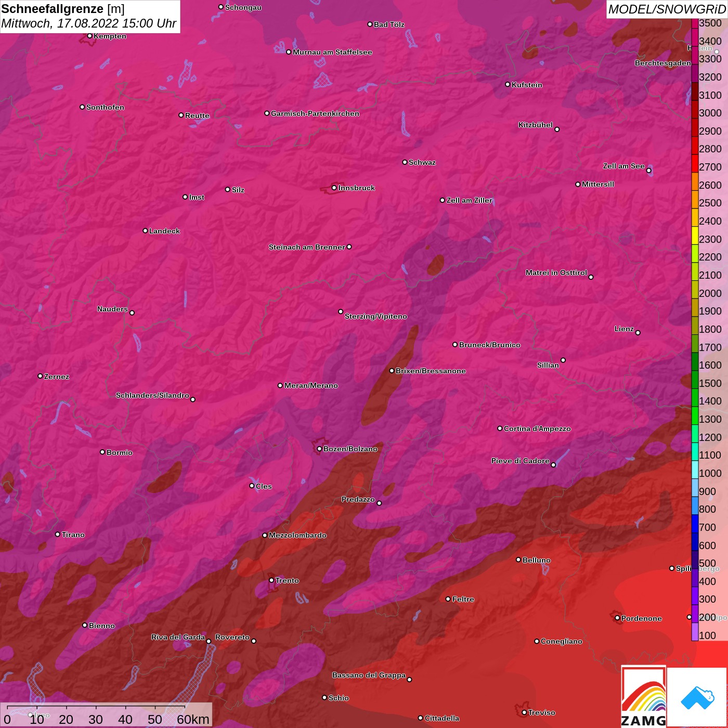Screen dimensions: 728x728
Task: Click the Landeck town label
Action: pos(164,231)
